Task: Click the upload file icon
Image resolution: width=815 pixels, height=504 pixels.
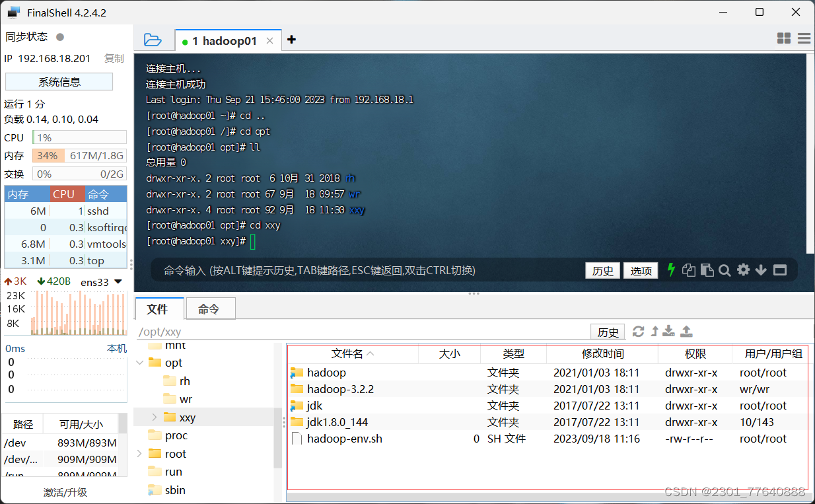Action: [x=686, y=331]
